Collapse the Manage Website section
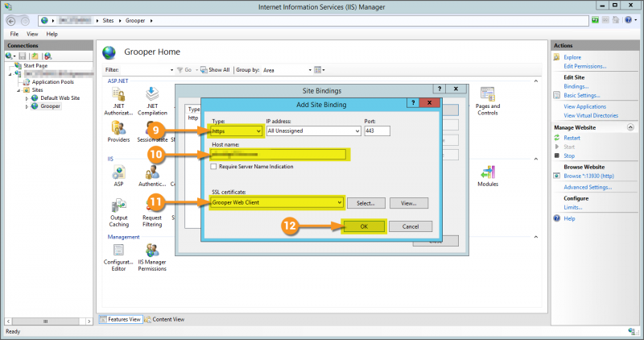 point(630,127)
